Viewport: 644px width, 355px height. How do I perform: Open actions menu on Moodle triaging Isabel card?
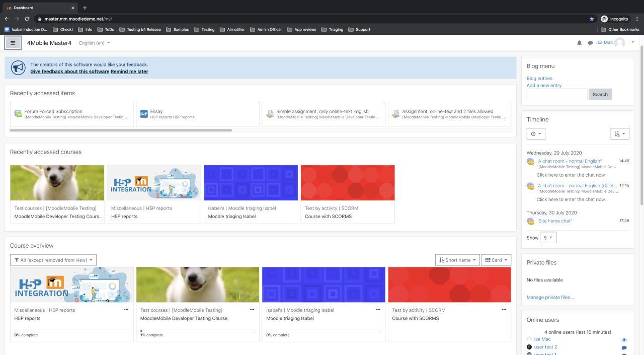click(x=378, y=310)
